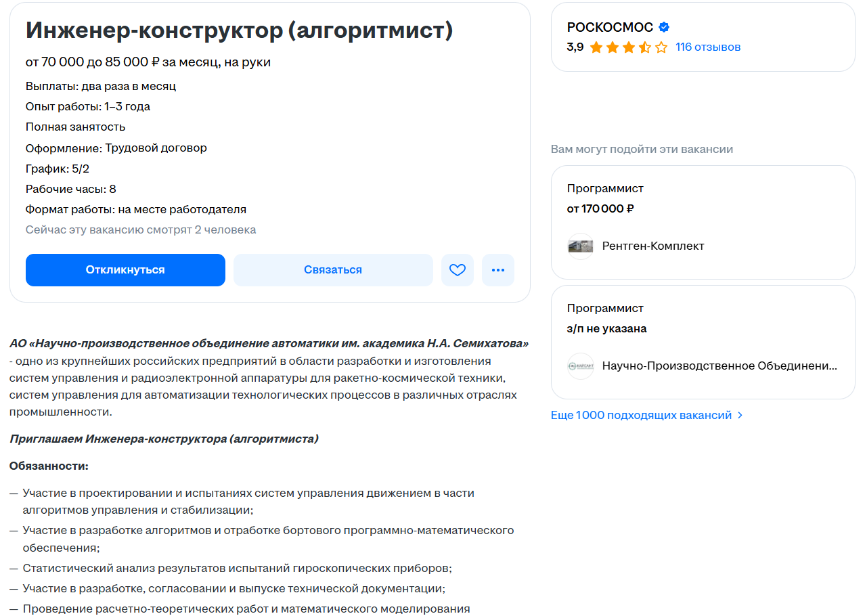Open the 116 отзывов reviews link
This screenshot has height=616, width=865.
(x=708, y=47)
